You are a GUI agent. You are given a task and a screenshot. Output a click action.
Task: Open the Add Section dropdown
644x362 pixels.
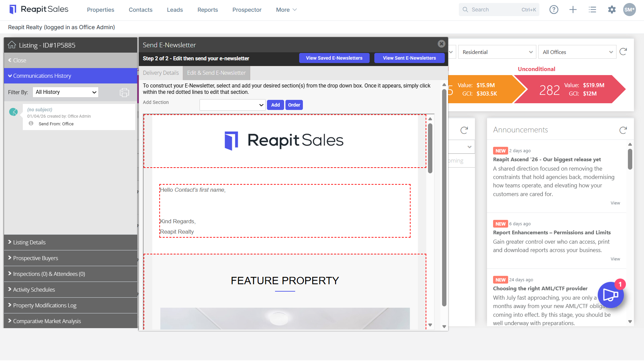point(232,105)
